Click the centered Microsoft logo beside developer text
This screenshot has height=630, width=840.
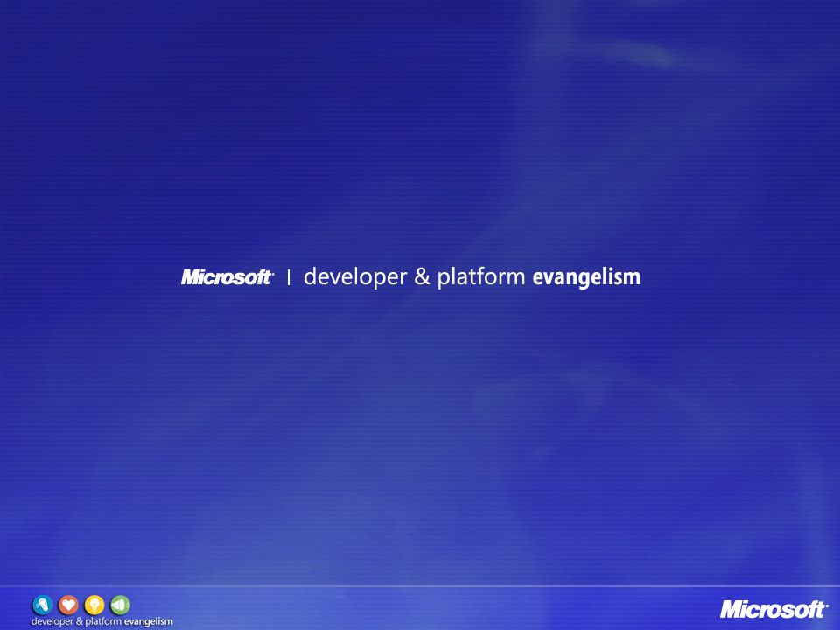[x=227, y=277]
